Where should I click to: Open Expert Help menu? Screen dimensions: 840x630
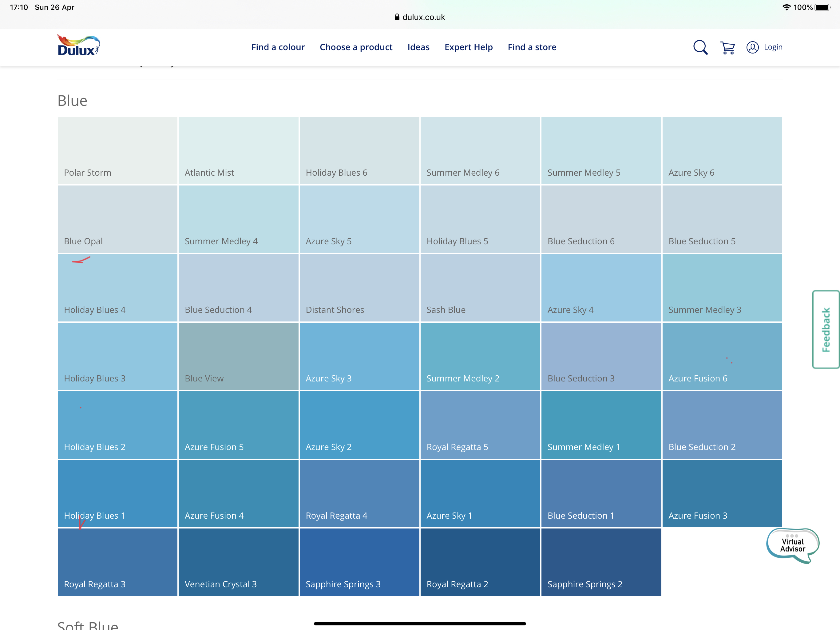[x=468, y=47]
